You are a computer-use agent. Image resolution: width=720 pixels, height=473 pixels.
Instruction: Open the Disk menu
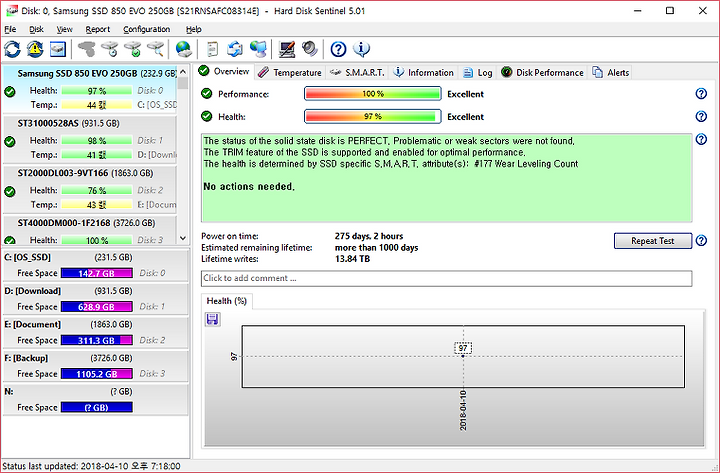36,29
